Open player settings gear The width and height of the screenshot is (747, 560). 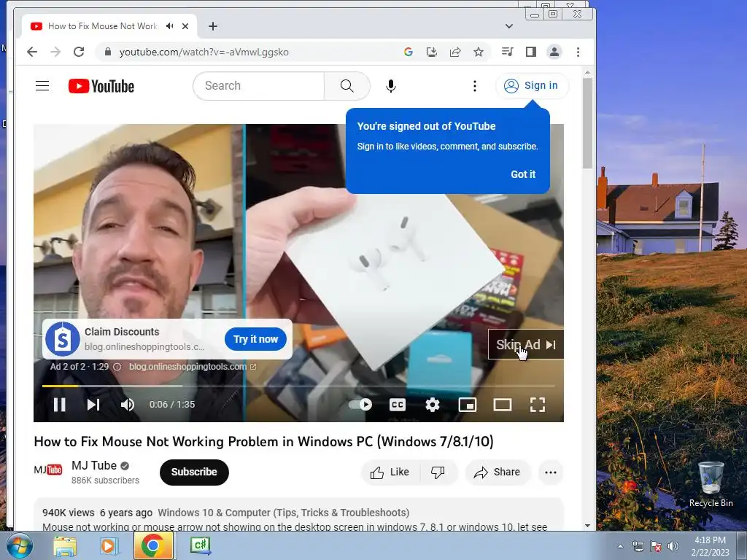tap(432, 404)
